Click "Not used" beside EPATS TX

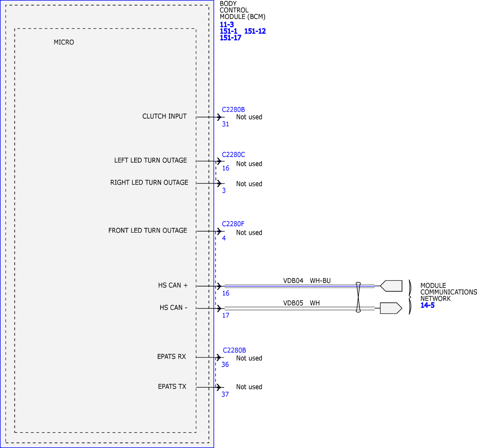(249, 387)
